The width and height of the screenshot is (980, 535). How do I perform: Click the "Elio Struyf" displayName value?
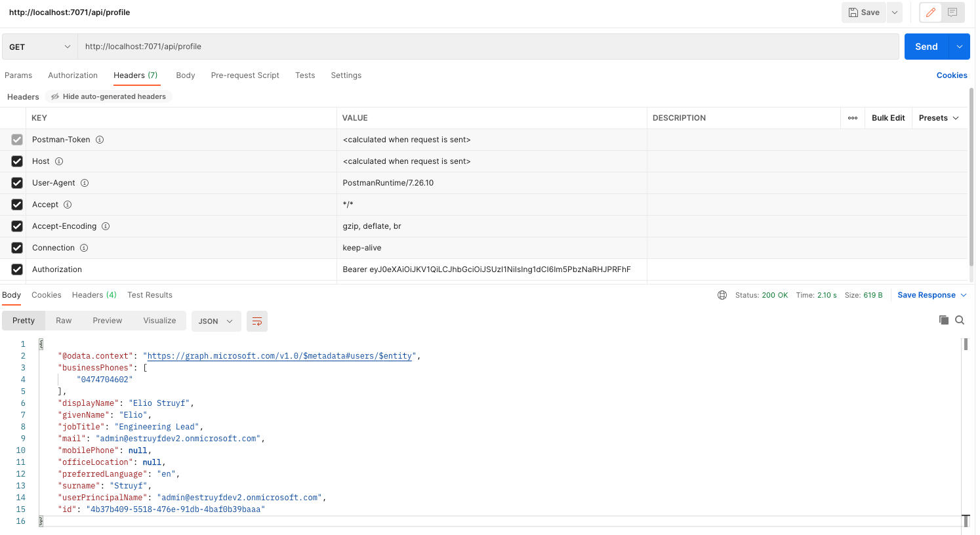click(159, 403)
